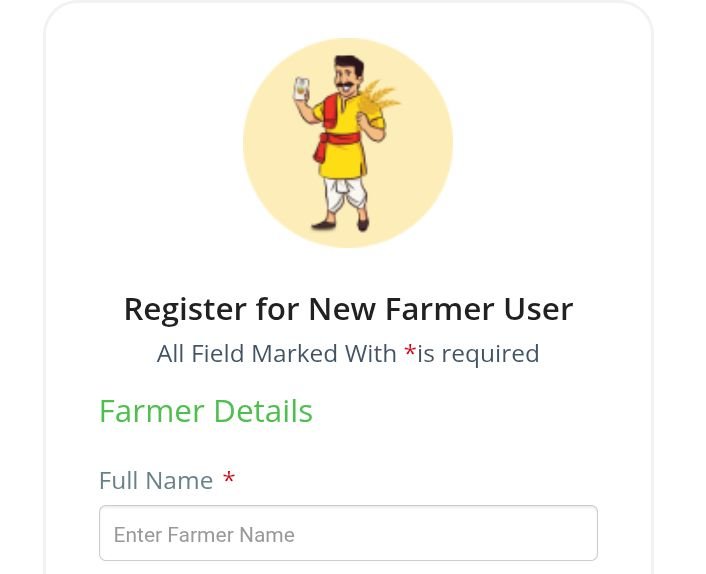Click the Enter Farmer Name input field
The height and width of the screenshot is (574, 706).
[348, 534]
